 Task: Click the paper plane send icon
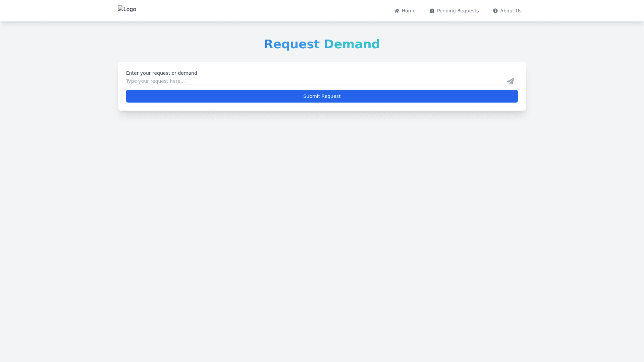click(x=511, y=81)
